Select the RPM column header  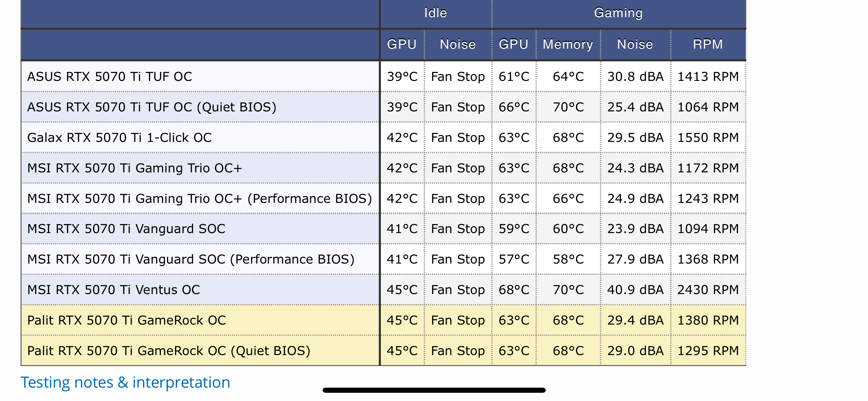(708, 44)
